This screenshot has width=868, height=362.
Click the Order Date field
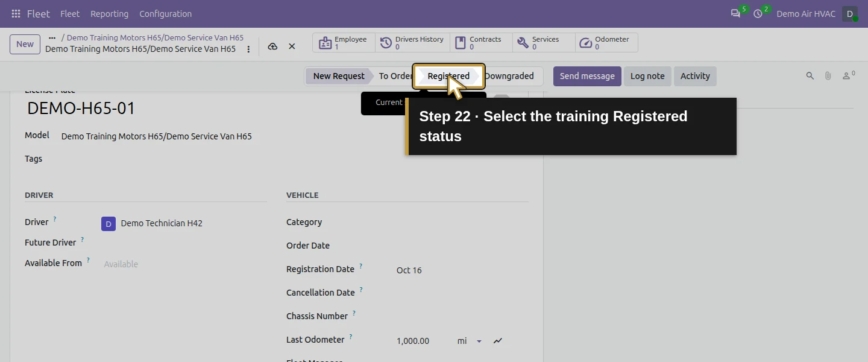[x=461, y=246]
